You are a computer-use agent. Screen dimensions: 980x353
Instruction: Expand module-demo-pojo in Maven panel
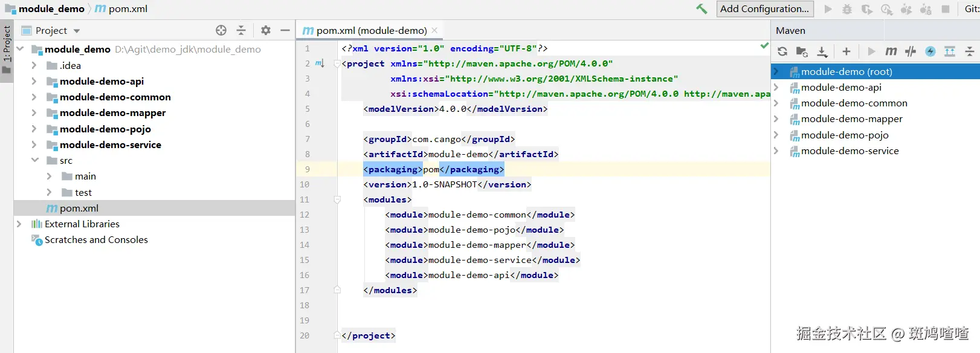(776, 135)
